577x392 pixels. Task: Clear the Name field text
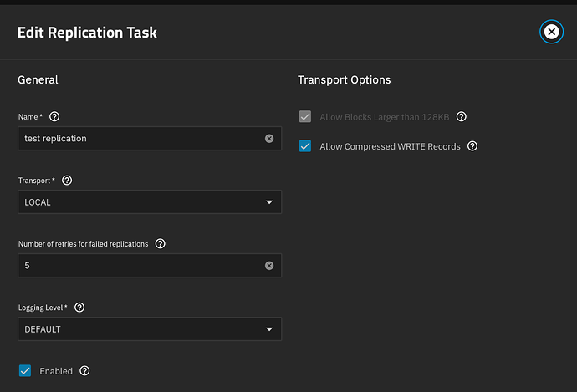(269, 138)
